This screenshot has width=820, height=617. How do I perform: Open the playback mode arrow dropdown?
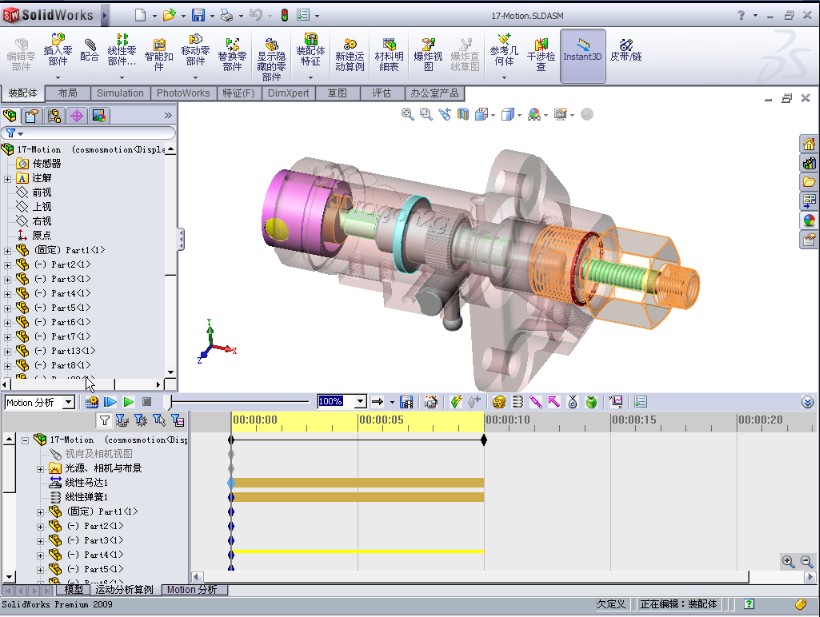[392, 402]
